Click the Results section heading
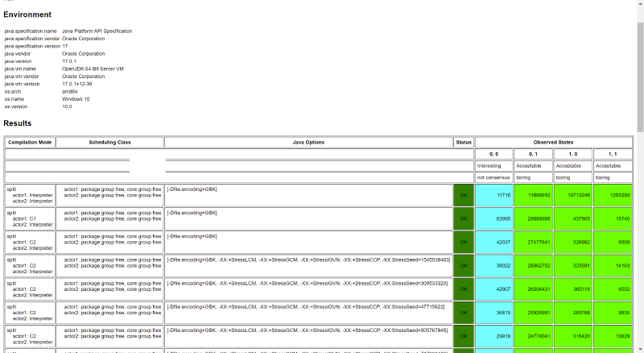 (18, 123)
